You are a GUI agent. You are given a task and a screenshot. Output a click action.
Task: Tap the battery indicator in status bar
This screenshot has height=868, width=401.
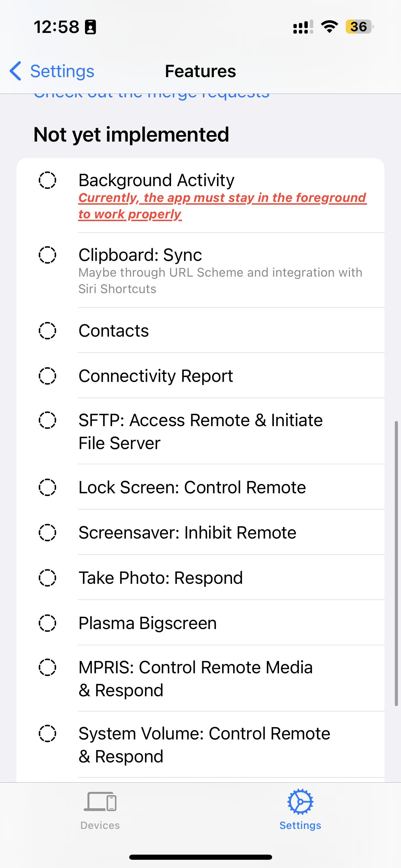tap(359, 27)
